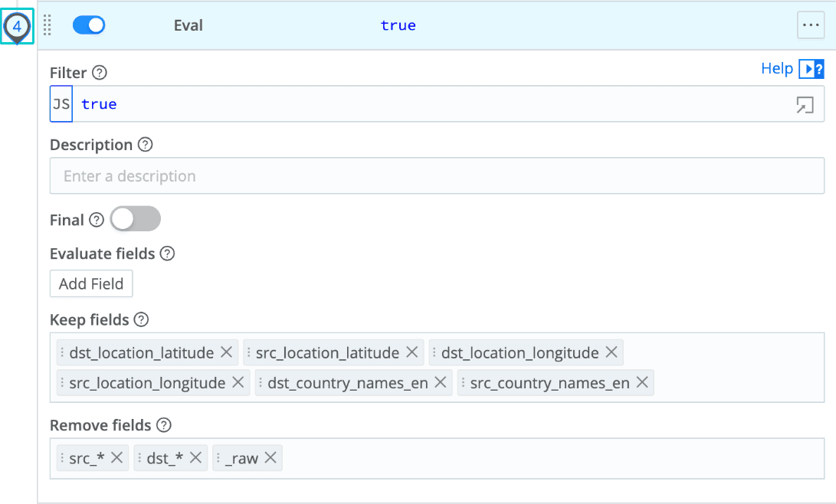Open the Help link
The width and height of the screenshot is (836, 504).
coord(777,68)
